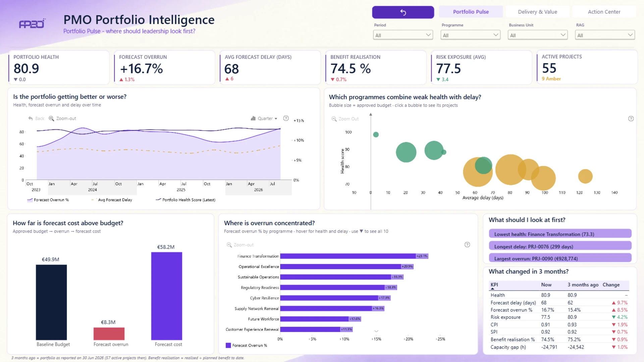Click Longest delay: PRJ-0076 button
Screen dimensions: 644x362
tap(560, 246)
